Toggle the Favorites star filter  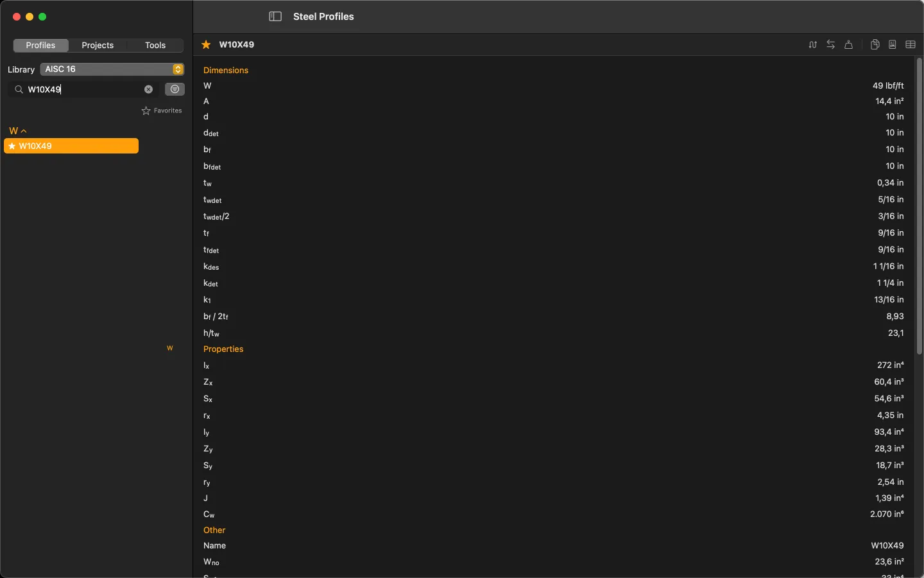(162, 111)
